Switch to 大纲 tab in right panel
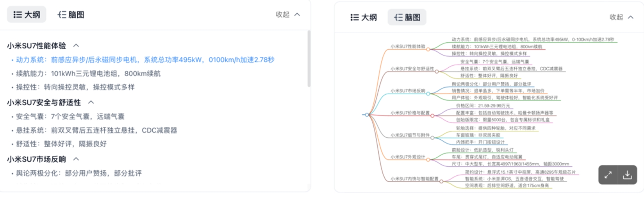 [x=364, y=17]
